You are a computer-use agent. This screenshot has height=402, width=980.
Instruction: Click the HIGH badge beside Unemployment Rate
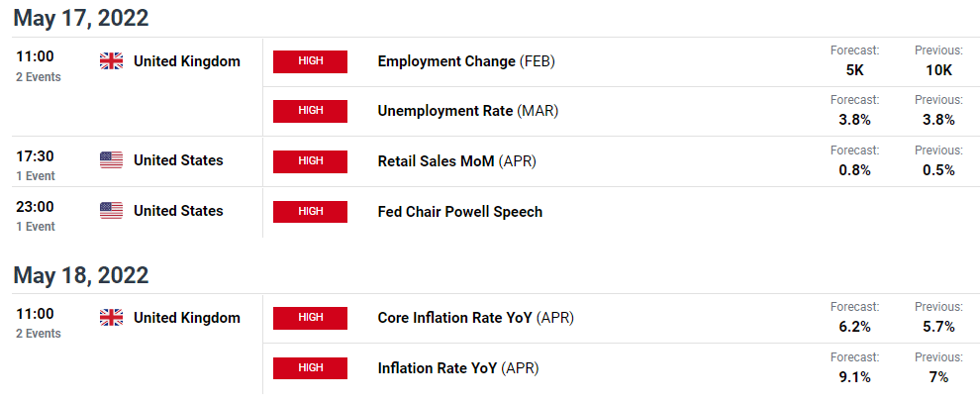(x=310, y=111)
